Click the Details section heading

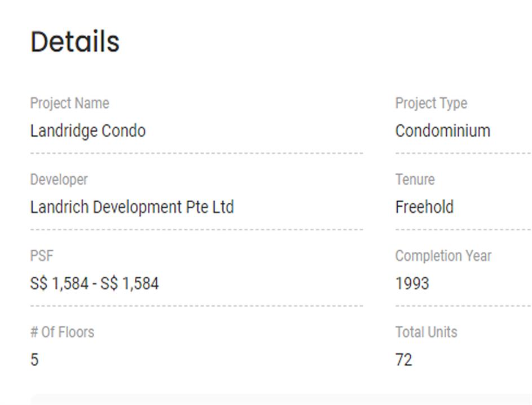click(x=74, y=42)
